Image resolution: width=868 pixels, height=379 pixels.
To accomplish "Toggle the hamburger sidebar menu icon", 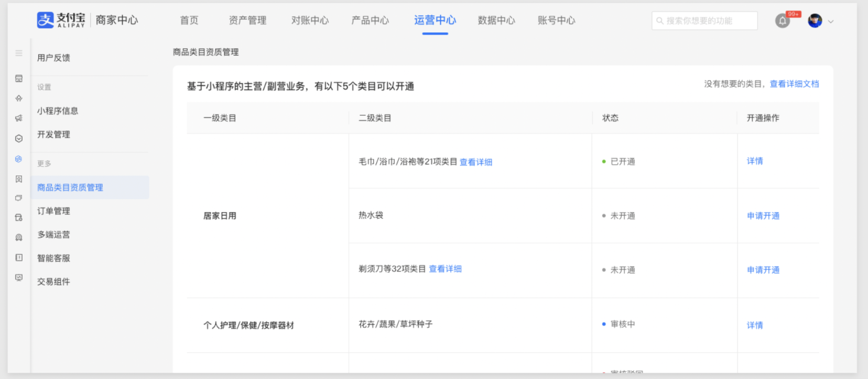I will point(19,53).
